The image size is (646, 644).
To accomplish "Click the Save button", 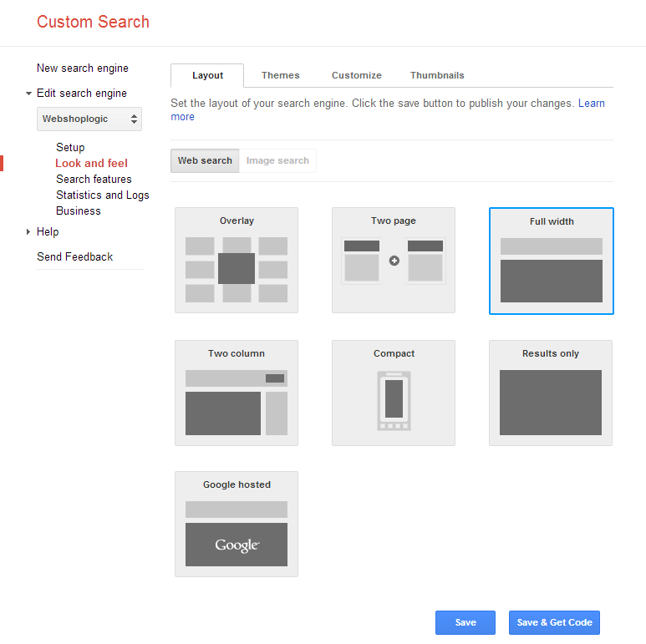I will tap(465, 622).
